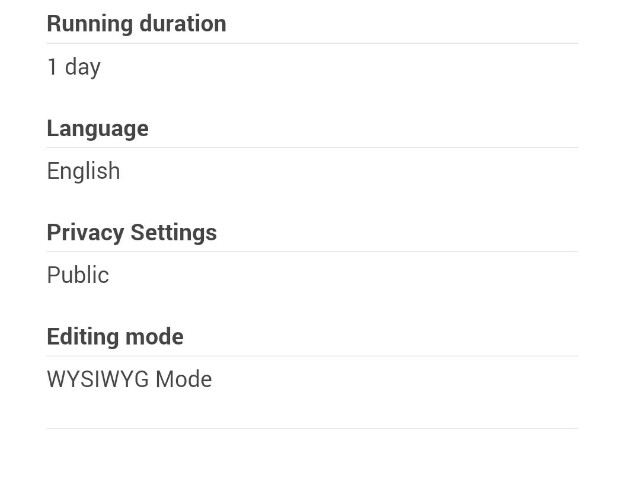Change the Public privacy value
Screen dimensions: 640x480
click(x=78, y=275)
